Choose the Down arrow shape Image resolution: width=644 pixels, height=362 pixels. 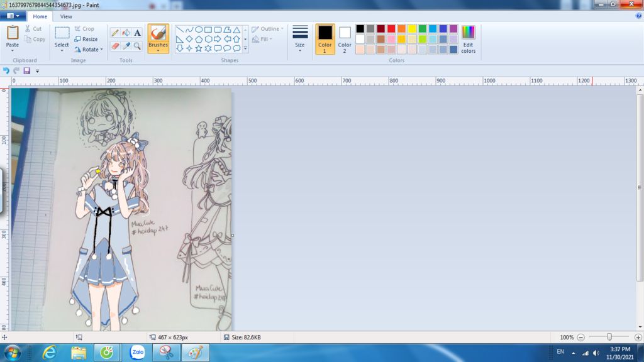click(x=179, y=48)
